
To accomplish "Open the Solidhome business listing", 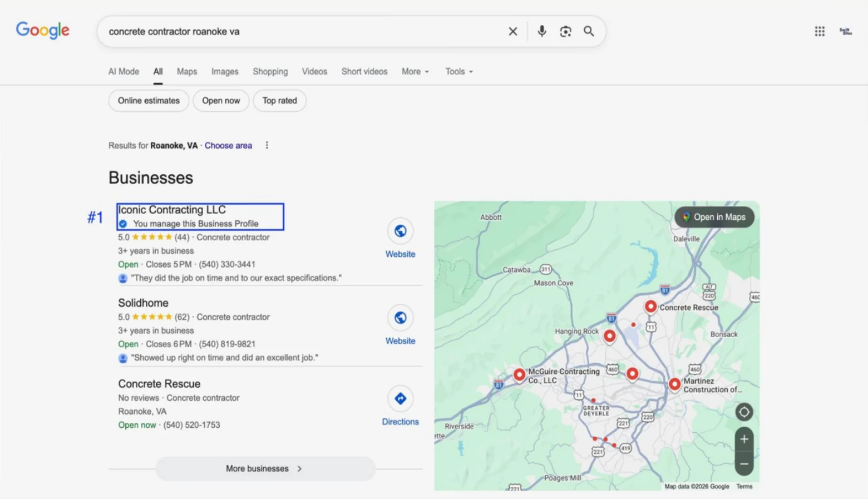I will (143, 303).
